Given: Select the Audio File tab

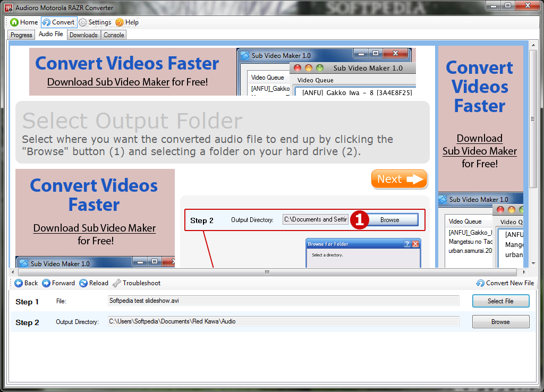Looking at the screenshot, I should pyautogui.click(x=50, y=34).
